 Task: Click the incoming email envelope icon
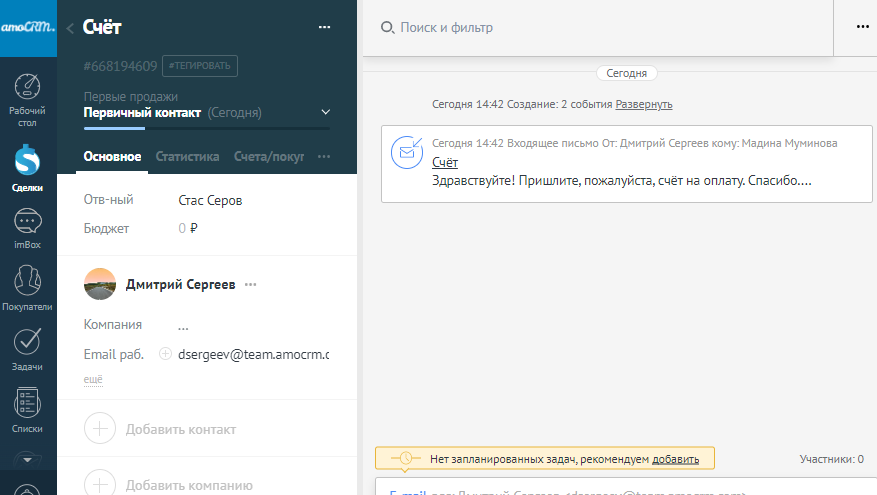[407, 153]
